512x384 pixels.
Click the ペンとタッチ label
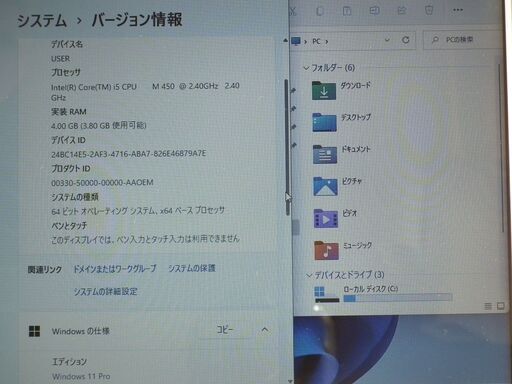(x=69, y=226)
